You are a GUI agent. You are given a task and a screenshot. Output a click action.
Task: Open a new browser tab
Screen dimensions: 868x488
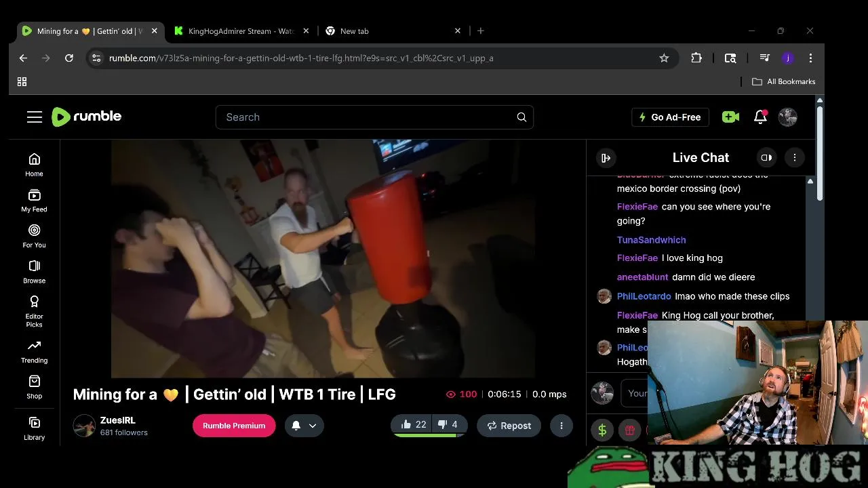(481, 31)
